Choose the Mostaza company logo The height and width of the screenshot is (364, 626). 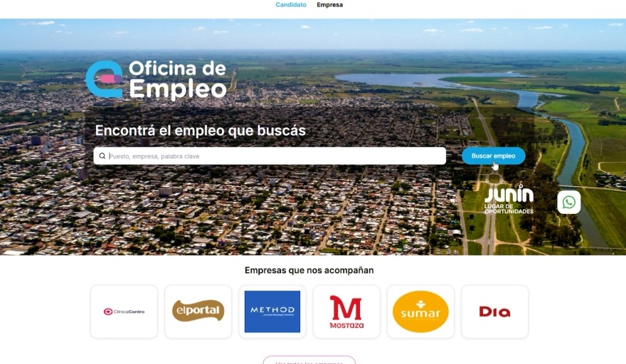346,311
